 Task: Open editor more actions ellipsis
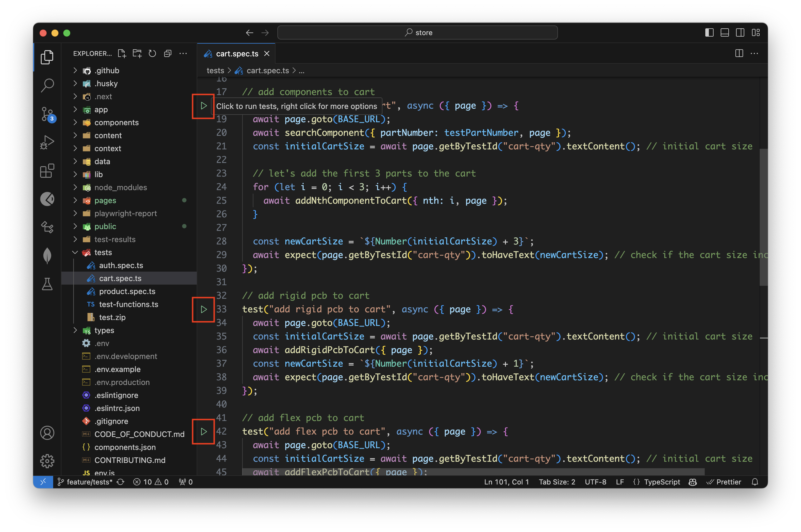click(x=754, y=53)
